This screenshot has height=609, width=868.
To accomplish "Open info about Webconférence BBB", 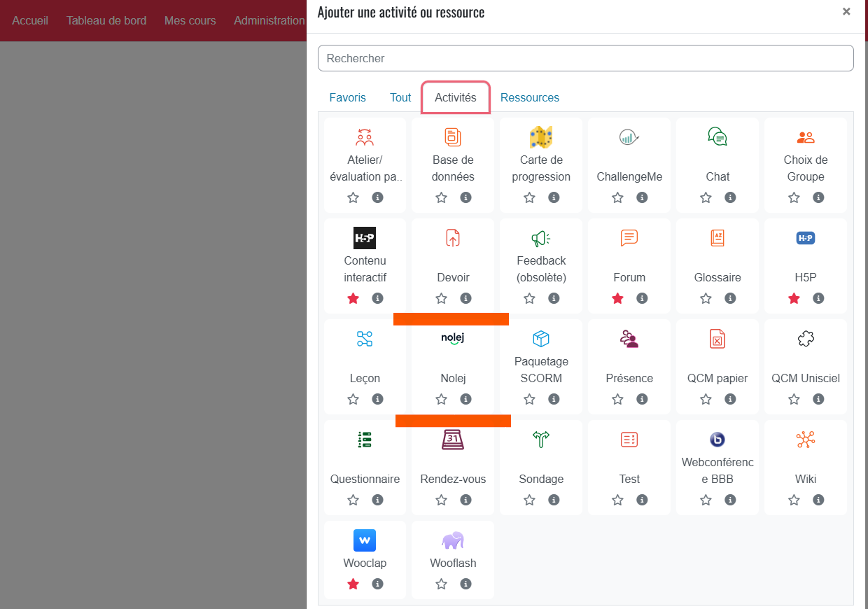I will click(x=730, y=500).
